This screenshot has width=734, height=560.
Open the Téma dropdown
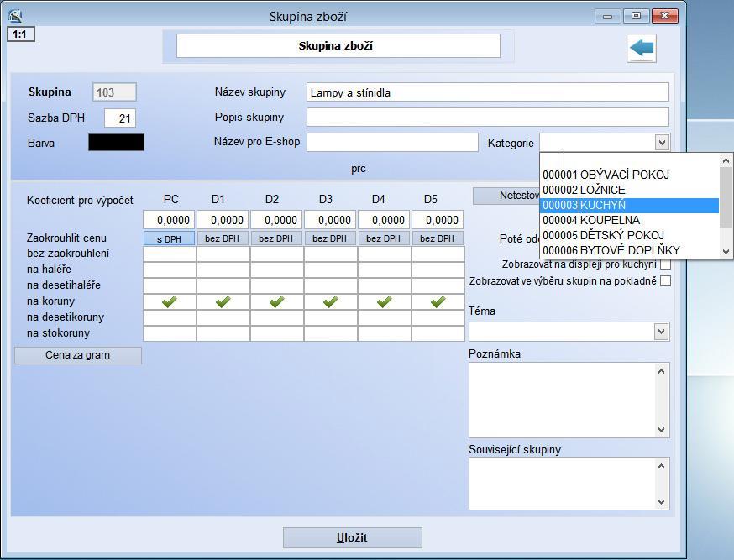661,332
